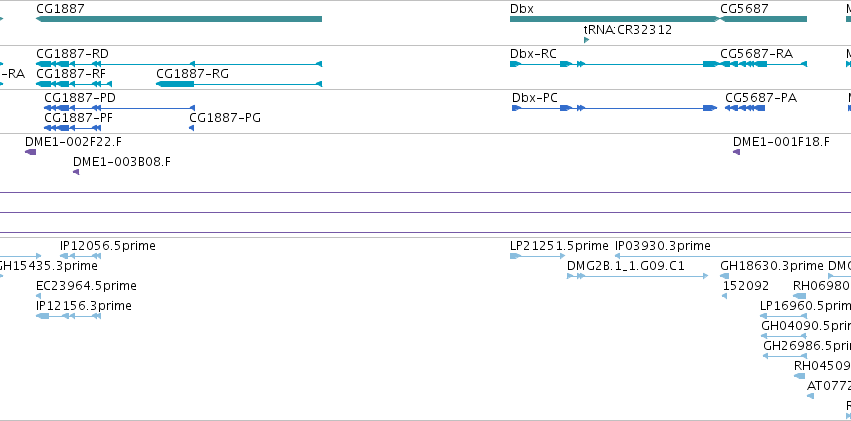The width and height of the screenshot is (851, 421).
Task: Click the DME1-003B08.F purple arrow
Action: pyautogui.click(x=76, y=172)
